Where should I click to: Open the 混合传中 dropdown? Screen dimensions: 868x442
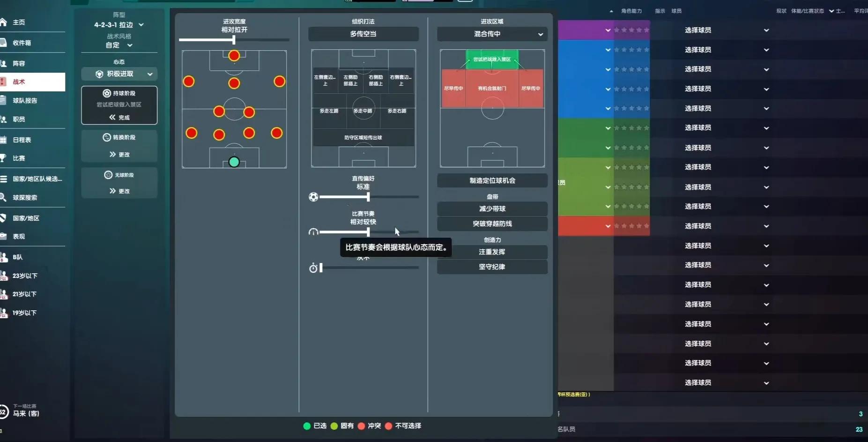tap(492, 34)
